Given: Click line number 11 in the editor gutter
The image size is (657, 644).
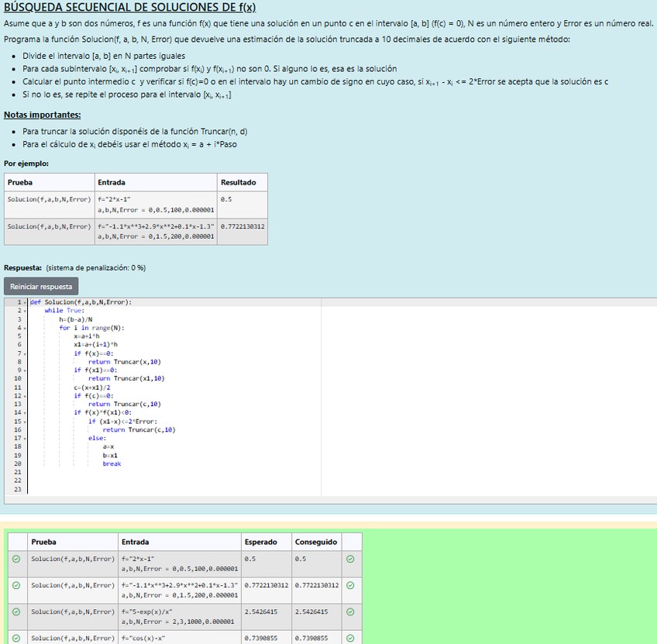Looking at the screenshot, I should 16,387.
